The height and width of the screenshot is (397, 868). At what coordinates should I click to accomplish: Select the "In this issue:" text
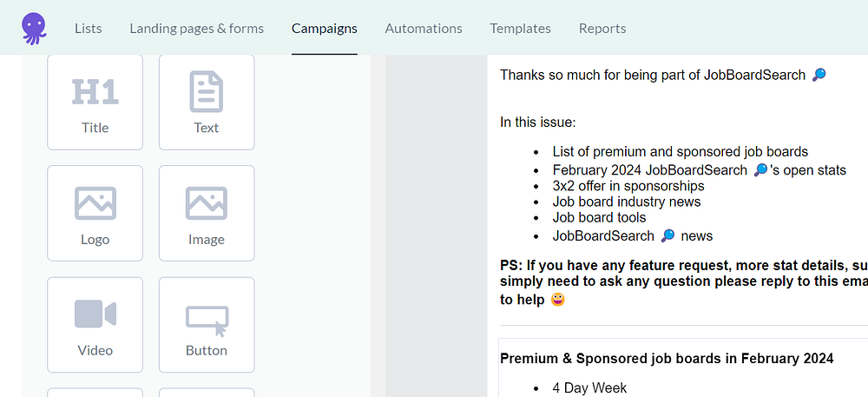click(538, 122)
